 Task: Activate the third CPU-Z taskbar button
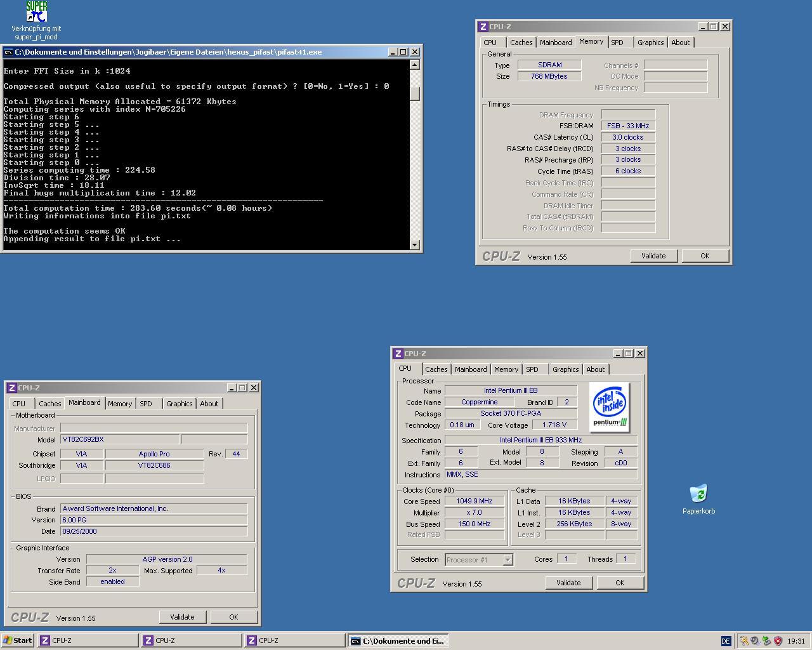295,640
